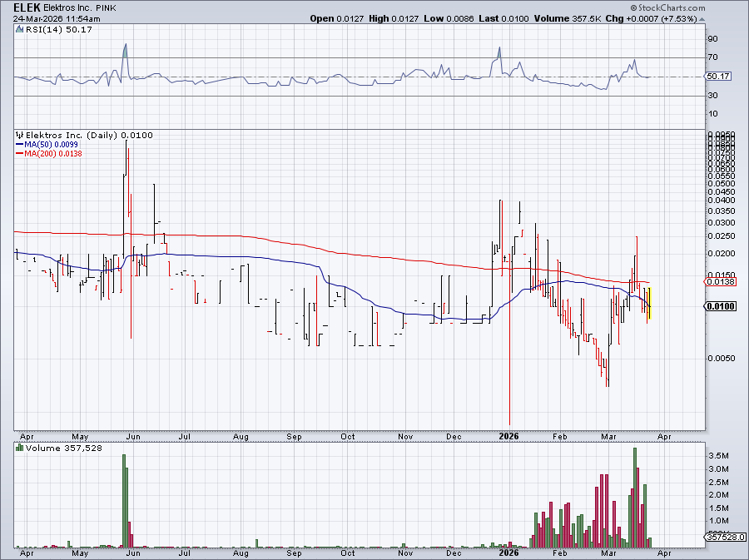Click the up arrow after the +7.53% change
Viewport: 749px width, 560px height.
[702, 19]
